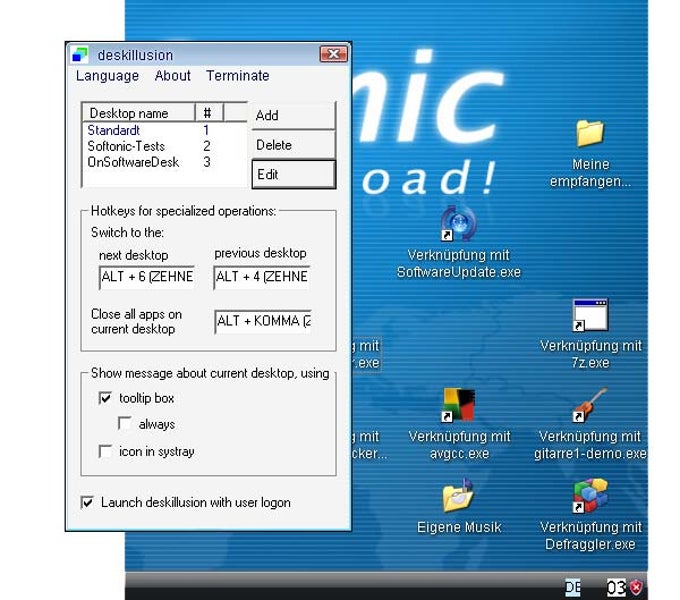This screenshot has width=680, height=600.
Task: Click the red shield security tray icon
Action: pos(636,587)
